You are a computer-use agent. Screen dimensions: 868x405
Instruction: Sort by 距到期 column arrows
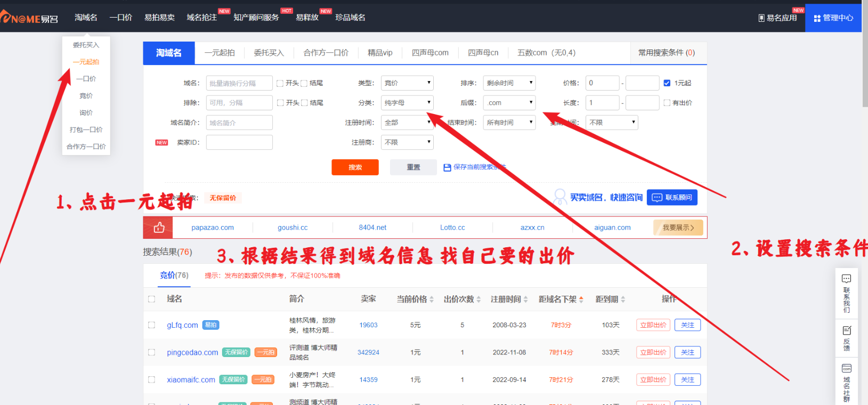tap(623, 299)
